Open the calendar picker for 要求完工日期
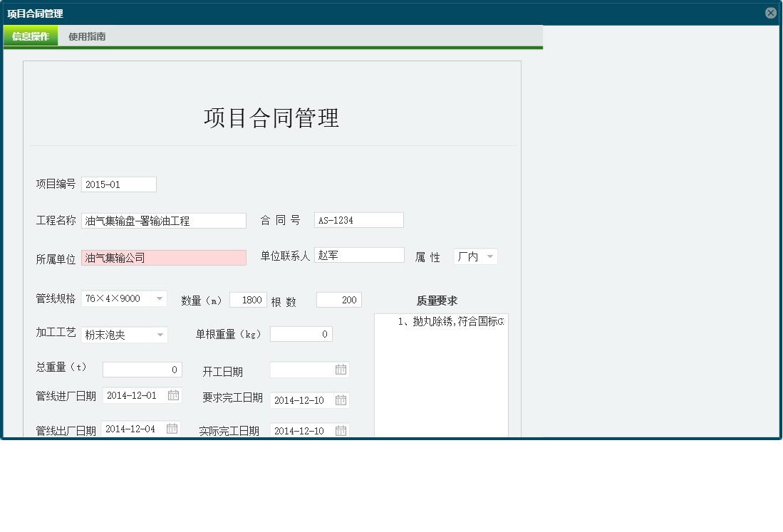783x532 pixels. click(x=342, y=400)
